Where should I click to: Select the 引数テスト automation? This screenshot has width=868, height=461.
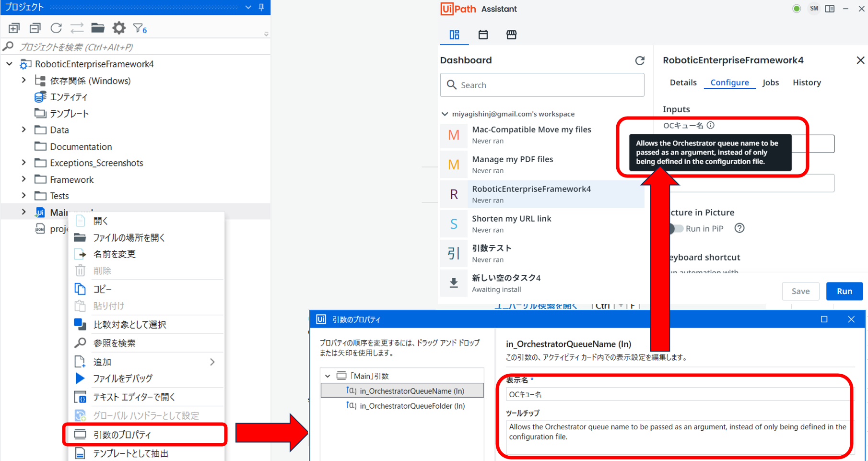542,254
